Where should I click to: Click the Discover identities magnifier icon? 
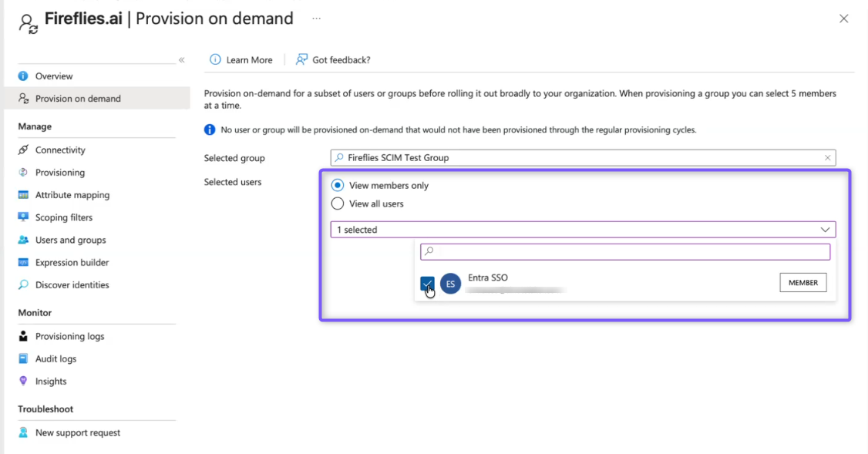22,284
